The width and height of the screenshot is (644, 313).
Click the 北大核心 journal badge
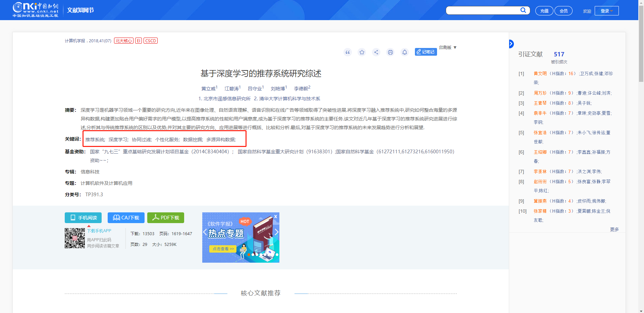pos(123,40)
